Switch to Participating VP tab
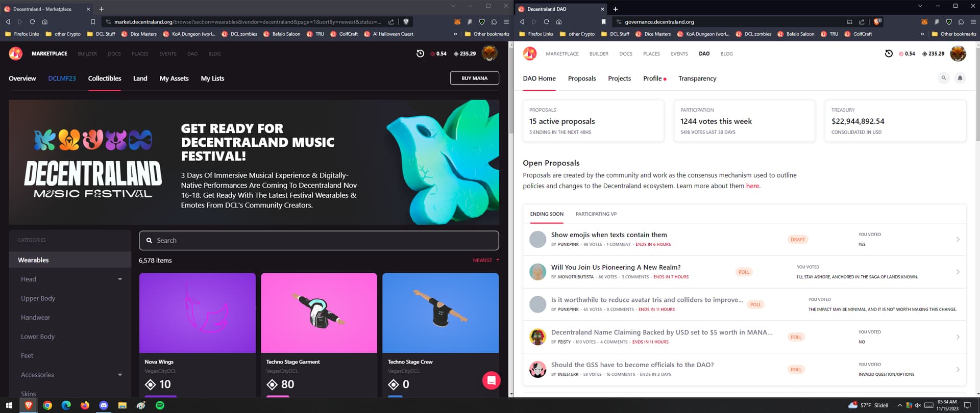 point(596,214)
